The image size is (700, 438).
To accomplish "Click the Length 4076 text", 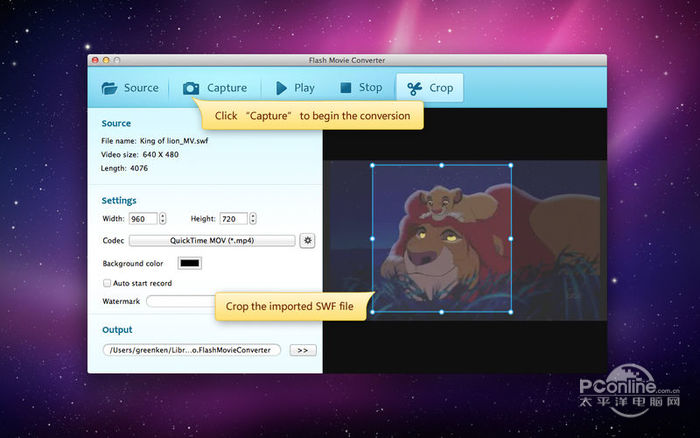I will pos(124,168).
